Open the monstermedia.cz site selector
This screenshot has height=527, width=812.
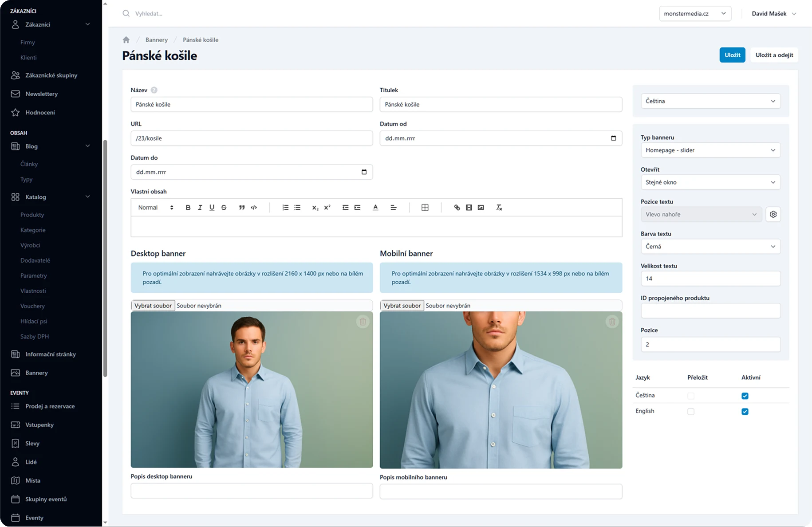[694, 14]
